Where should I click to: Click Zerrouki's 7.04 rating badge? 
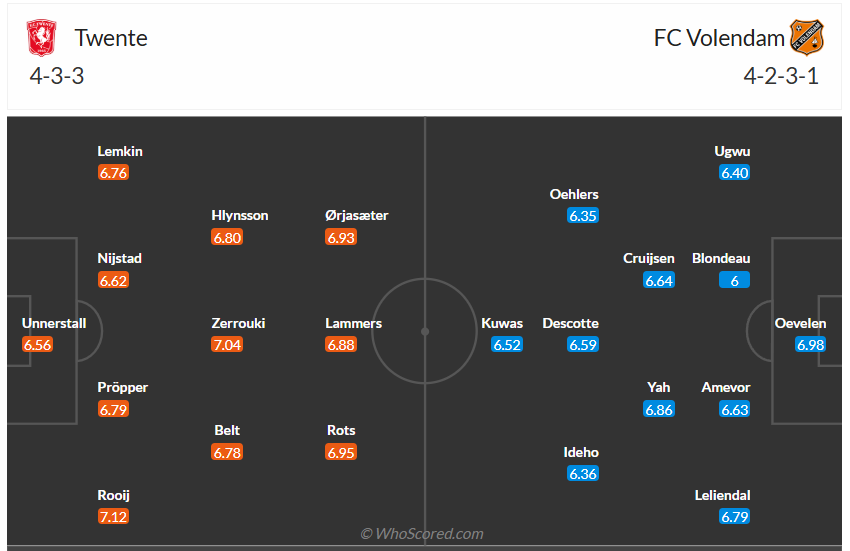pos(227,345)
